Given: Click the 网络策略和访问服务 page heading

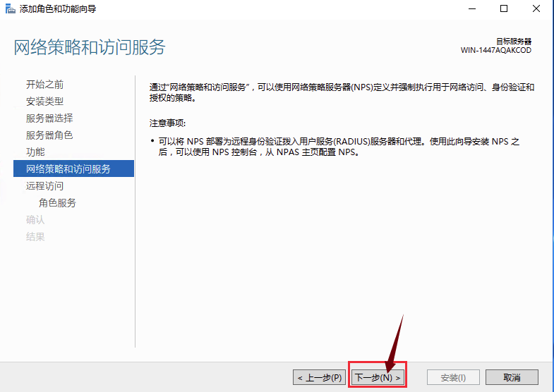Looking at the screenshot, I should pyautogui.click(x=90, y=47).
